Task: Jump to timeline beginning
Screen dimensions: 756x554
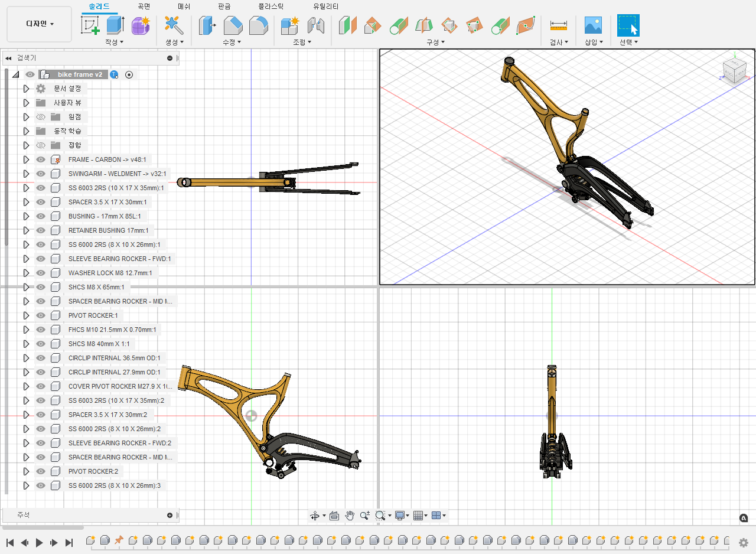Action: click(x=10, y=542)
